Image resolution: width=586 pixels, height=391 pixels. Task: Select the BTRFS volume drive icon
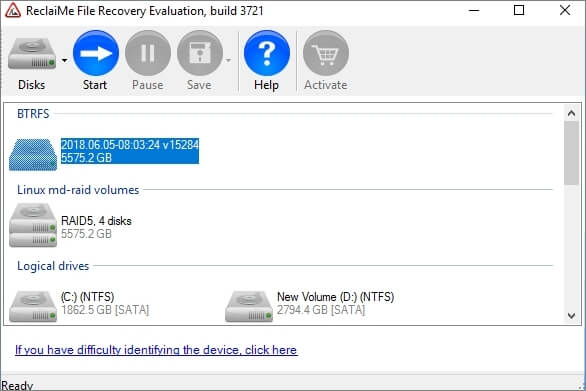[x=33, y=154]
